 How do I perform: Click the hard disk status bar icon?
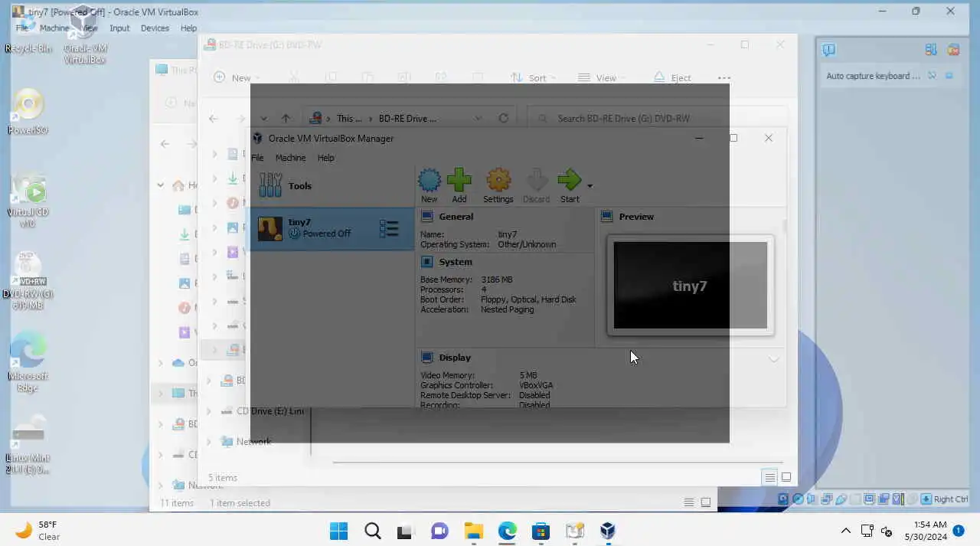coord(784,499)
